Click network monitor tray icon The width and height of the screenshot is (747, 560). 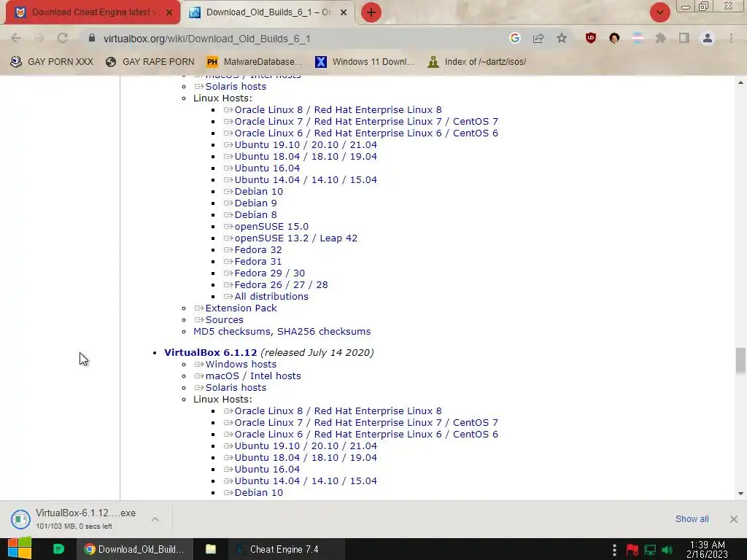coord(650,550)
